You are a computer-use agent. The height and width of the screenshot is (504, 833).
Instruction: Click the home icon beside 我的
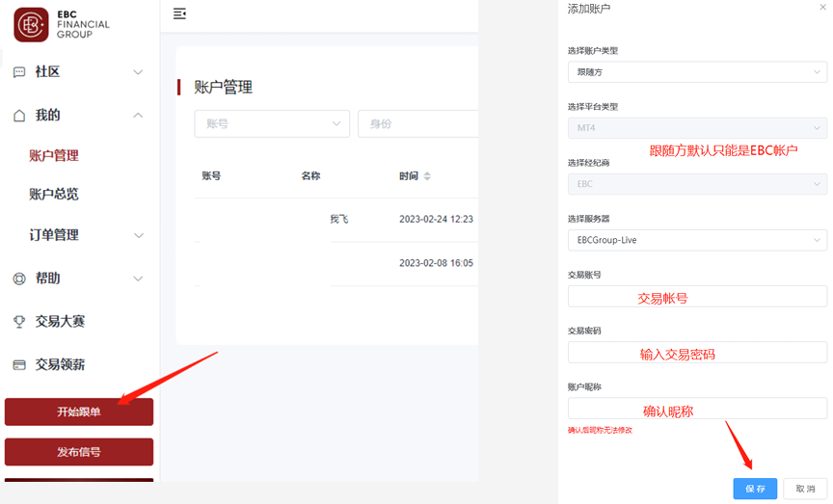[19, 116]
